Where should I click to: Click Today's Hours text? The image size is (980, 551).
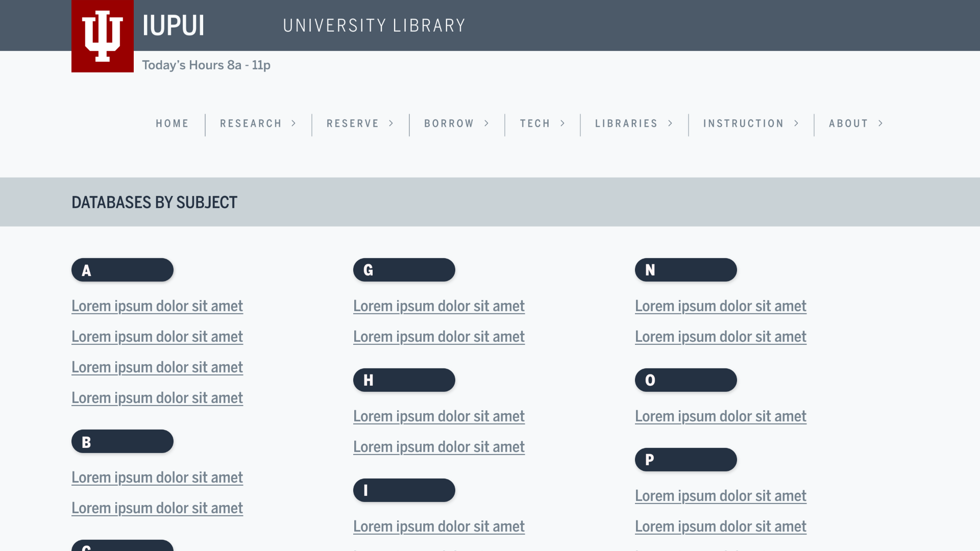tap(206, 65)
